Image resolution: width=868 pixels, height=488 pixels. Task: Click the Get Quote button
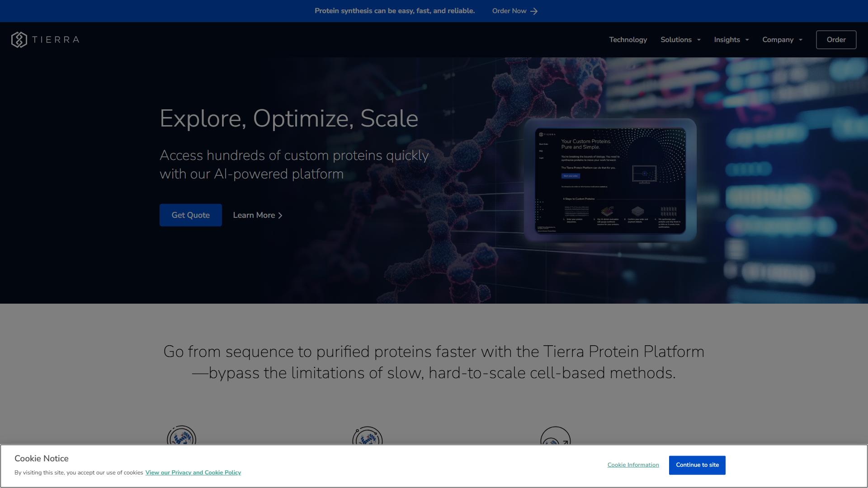[x=191, y=215]
